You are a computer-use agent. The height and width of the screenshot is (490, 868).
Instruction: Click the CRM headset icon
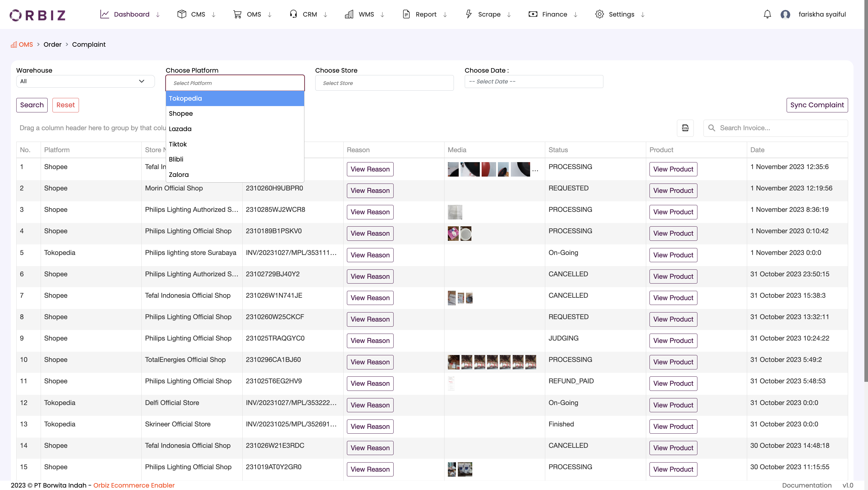(293, 14)
